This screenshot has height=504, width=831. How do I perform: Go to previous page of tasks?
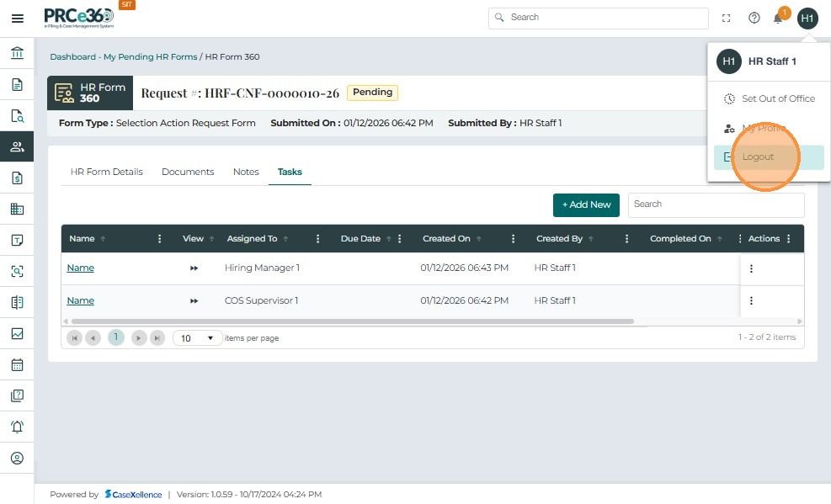[x=93, y=337]
